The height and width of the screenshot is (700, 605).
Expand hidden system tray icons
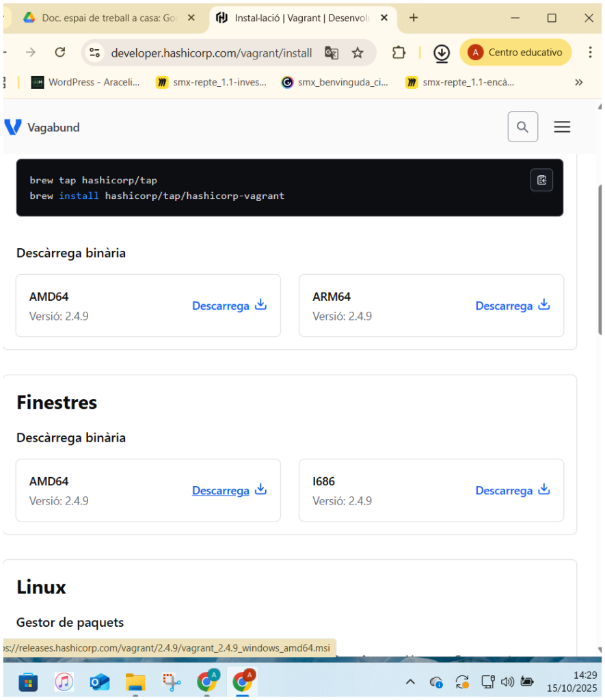tap(410, 682)
